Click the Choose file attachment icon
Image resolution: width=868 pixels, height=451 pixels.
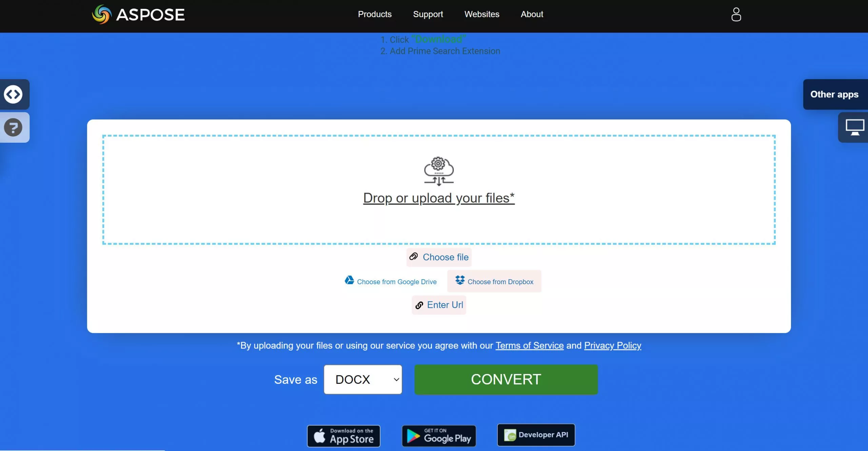point(413,256)
